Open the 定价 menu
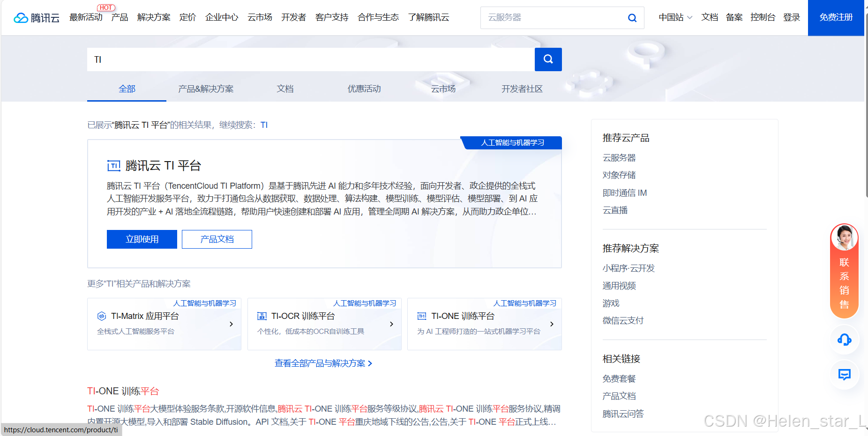The width and height of the screenshot is (868, 436). pyautogui.click(x=187, y=17)
